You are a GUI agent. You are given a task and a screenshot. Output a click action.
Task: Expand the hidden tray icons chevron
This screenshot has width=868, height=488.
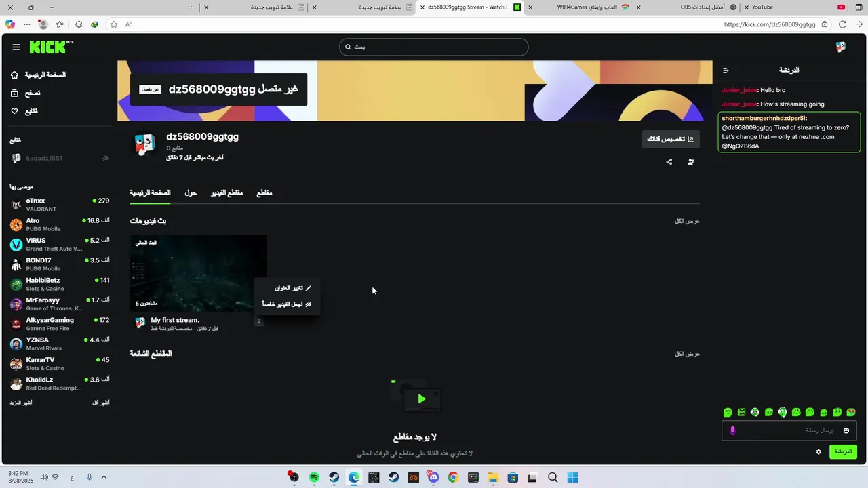point(104,477)
